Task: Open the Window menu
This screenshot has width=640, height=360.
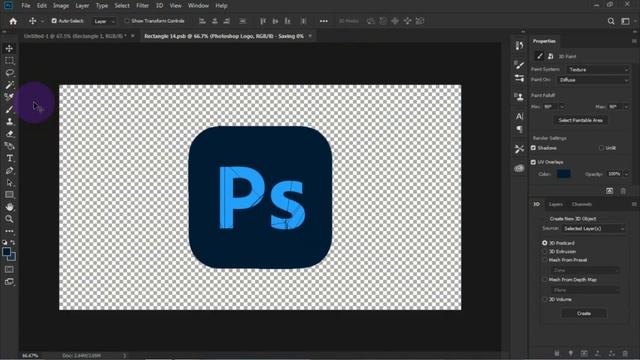Action: pos(198,6)
